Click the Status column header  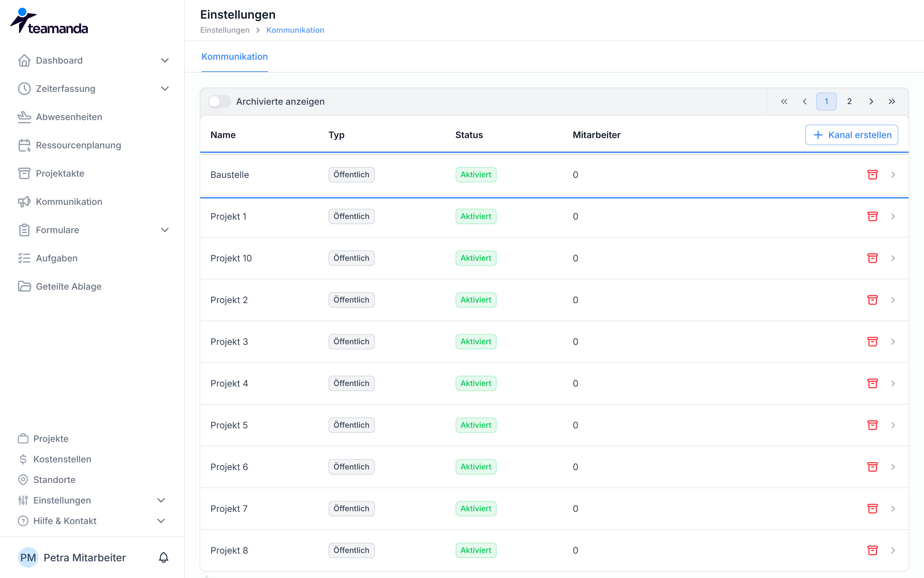(469, 135)
